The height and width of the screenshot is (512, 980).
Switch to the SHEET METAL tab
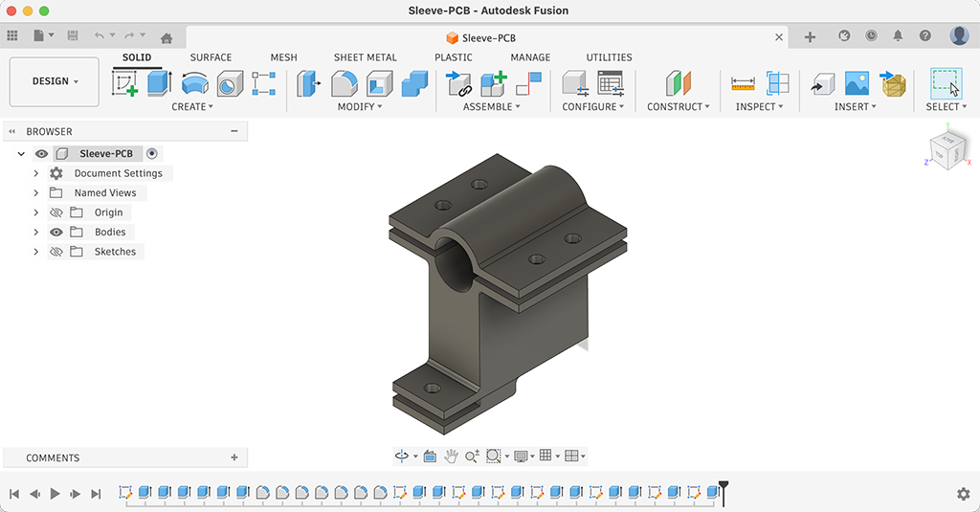365,57
